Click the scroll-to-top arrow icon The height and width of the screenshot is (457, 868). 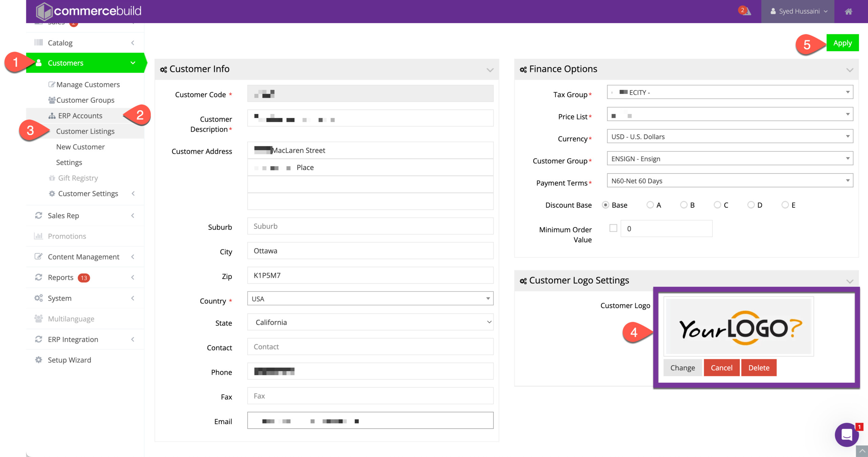tap(862, 451)
